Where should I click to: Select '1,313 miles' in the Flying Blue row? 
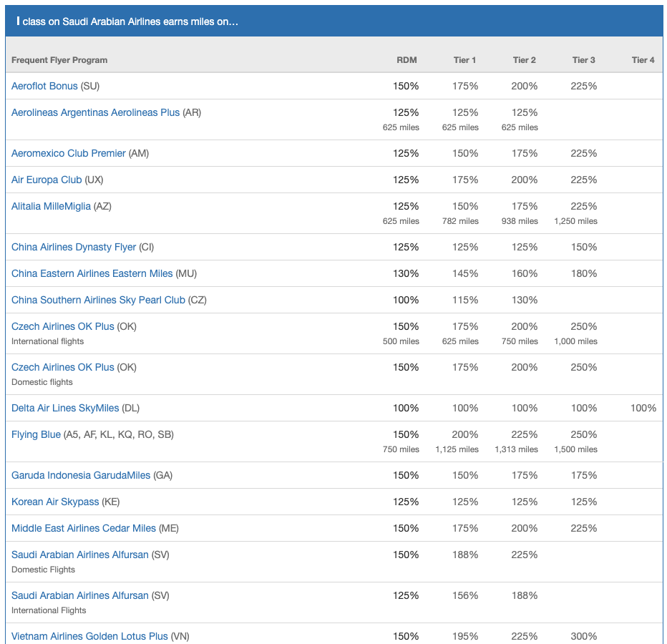517,449
